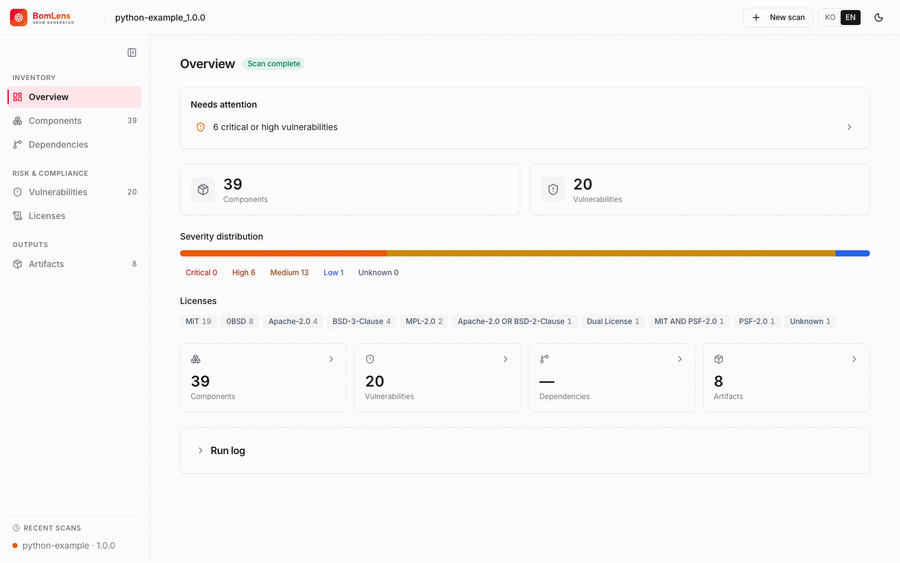
Task: Open Licenses in the sidebar
Action: [75, 216]
